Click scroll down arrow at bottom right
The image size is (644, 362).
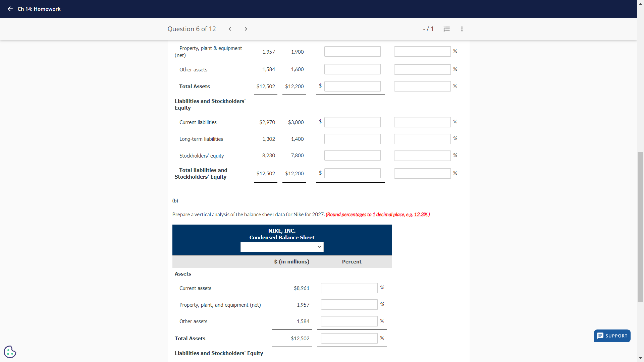pos(640,358)
